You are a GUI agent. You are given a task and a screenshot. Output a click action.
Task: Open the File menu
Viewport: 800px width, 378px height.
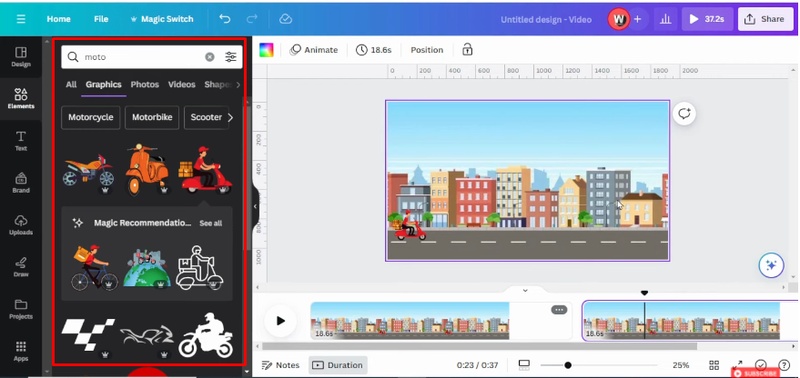click(101, 19)
